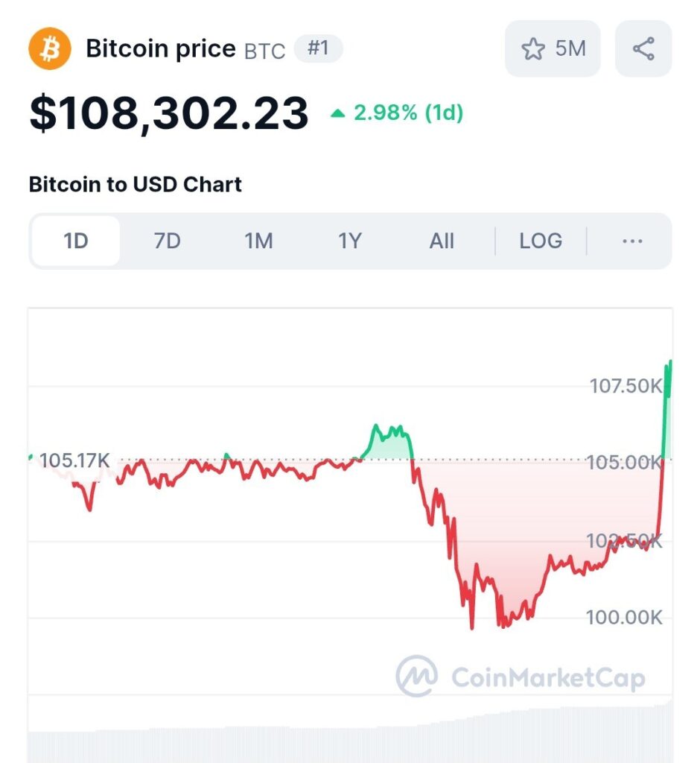Click the lowest red dip near 100.00K
Image resolution: width=700 pixels, height=763 pixels.
(x=471, y=627)
